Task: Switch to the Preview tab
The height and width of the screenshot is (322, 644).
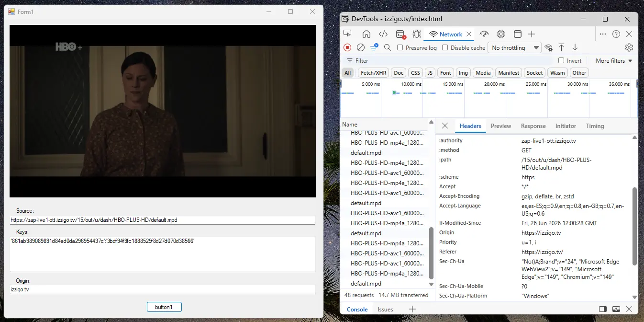Action: [501, 126]
